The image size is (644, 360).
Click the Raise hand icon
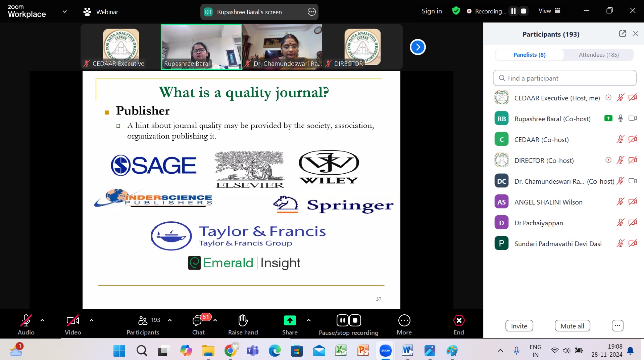point(243,321)
